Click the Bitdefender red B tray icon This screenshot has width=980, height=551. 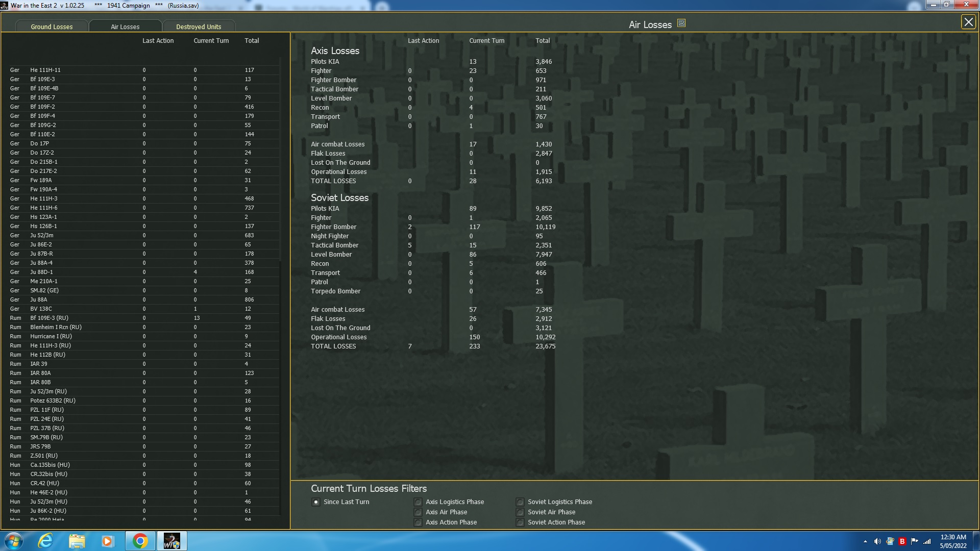(902, 541)
